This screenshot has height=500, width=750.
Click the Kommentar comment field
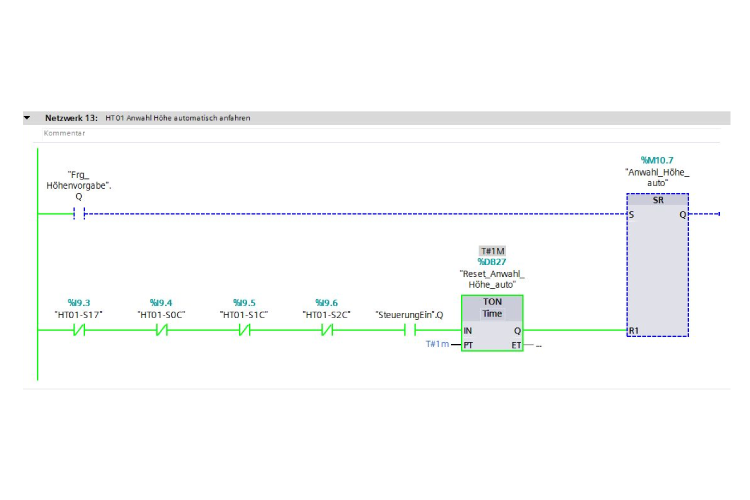pos(381,133)
